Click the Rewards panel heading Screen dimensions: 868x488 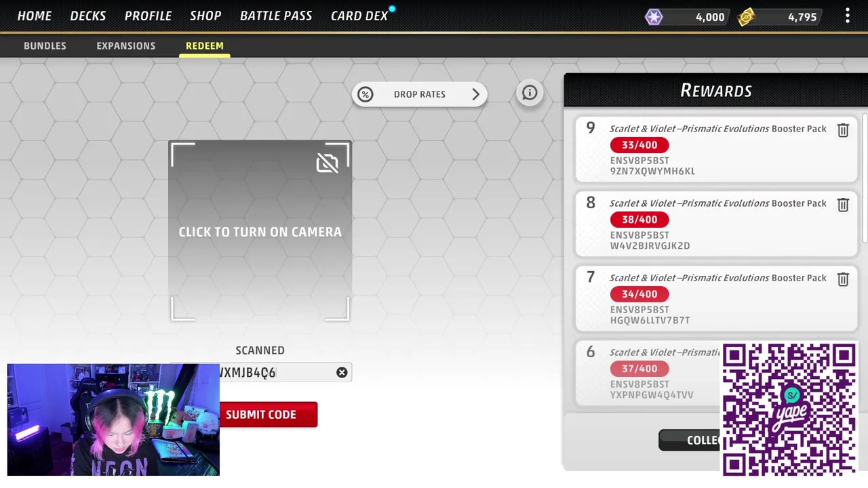[x=715, y=90]
